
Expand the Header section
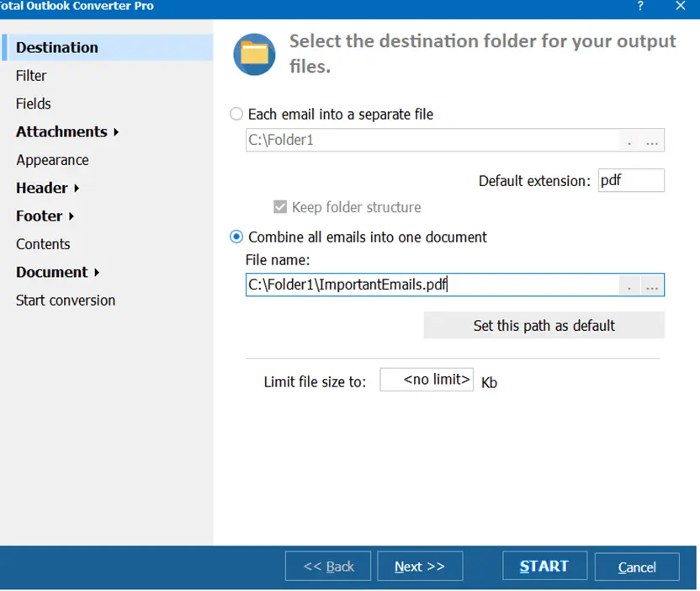click(x=40, y=188)
